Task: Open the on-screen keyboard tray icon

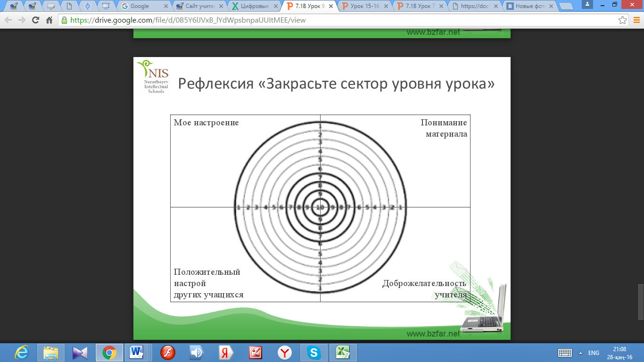Action: point(564,353)
